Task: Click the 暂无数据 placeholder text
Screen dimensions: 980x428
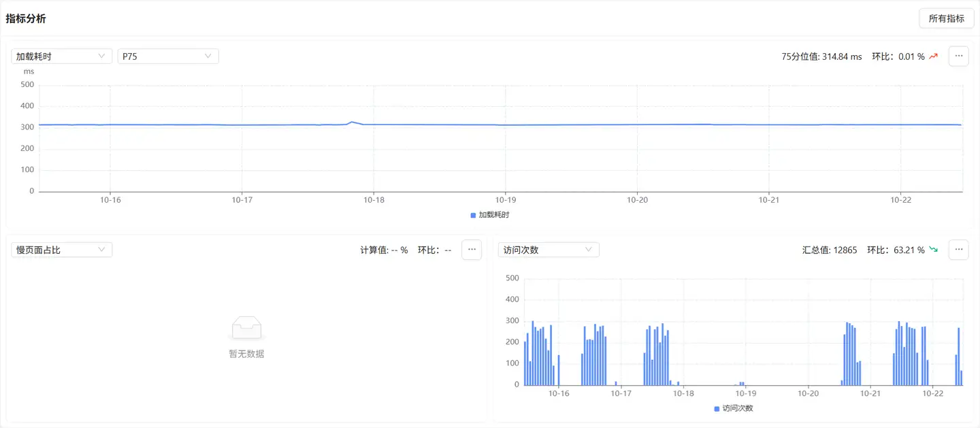Action: [246, 354]
